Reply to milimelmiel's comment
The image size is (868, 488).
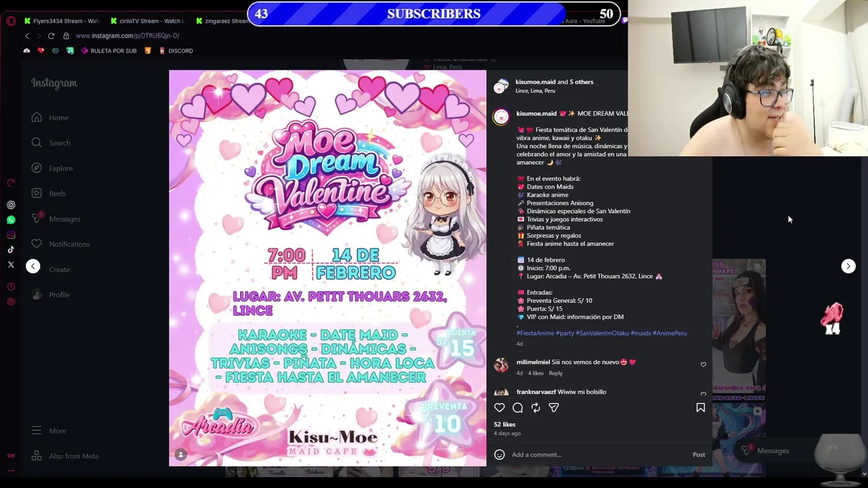click(555, 373)
